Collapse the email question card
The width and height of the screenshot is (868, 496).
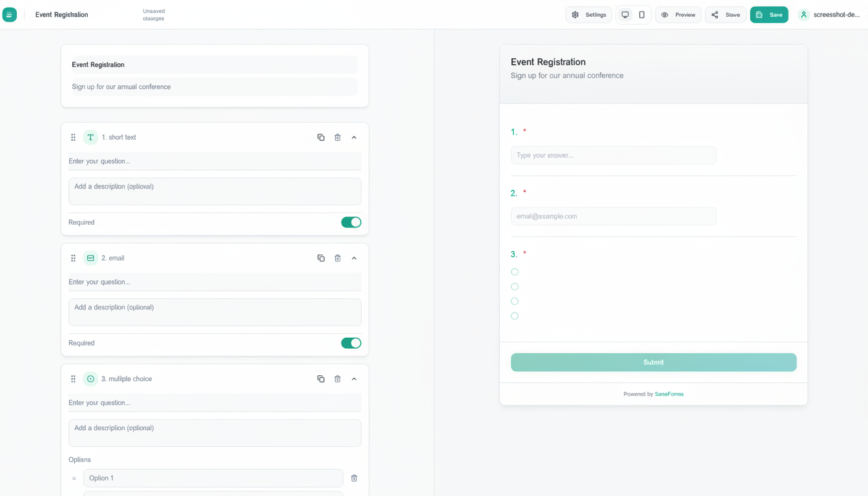pyautogui.click(x=354, y=258)
